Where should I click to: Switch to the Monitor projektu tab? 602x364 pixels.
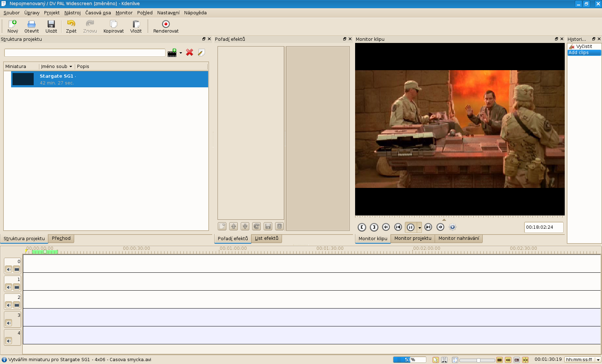pos(413,238)
